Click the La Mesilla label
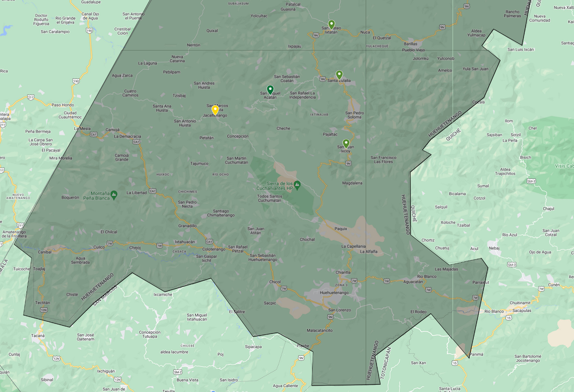 [82, 128]
